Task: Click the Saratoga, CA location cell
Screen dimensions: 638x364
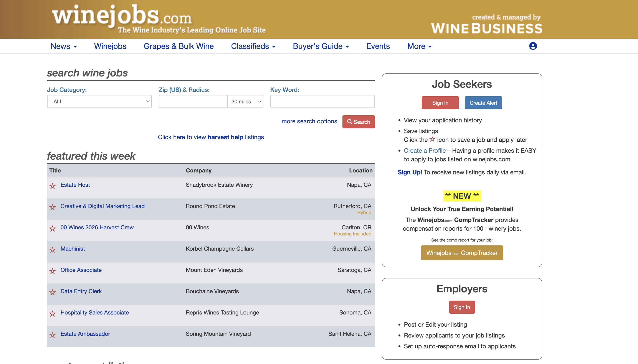Action: (x=354, y=270)
